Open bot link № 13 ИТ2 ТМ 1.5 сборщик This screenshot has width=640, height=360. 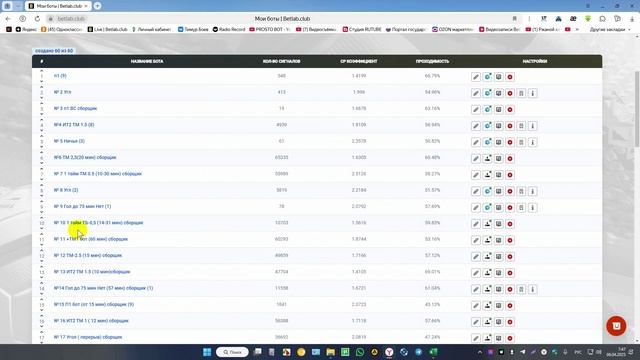(x=92, y=272)
